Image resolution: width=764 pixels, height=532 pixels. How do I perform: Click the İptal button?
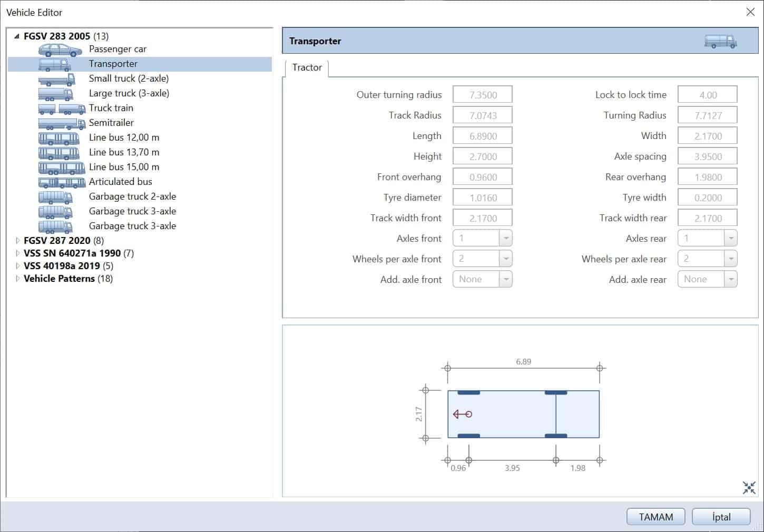pyautogui.click(x=721, y=517)
